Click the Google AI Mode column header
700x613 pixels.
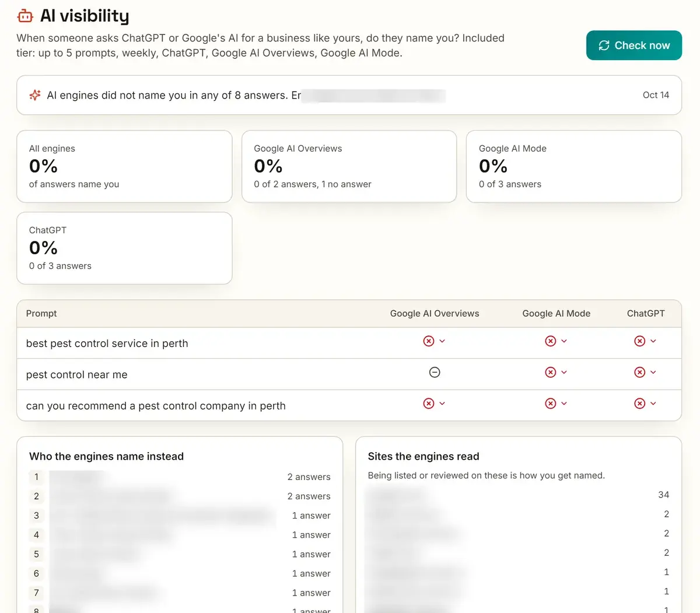coord(556,313)
